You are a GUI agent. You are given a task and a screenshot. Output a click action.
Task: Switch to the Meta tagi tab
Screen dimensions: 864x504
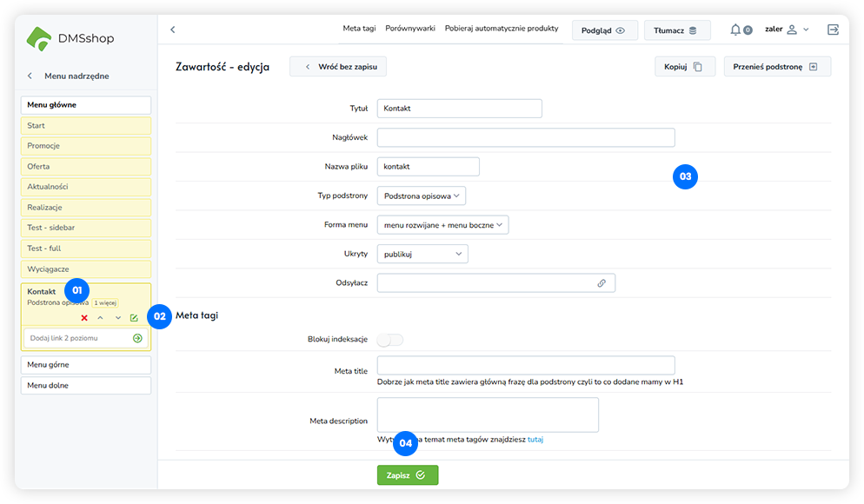pyautogui.click(x=359, y=29)
